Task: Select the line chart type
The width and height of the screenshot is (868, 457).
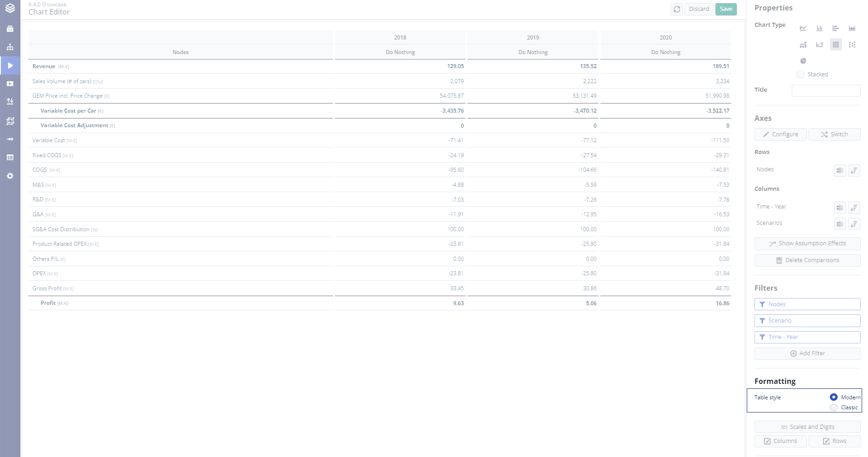Action: pyautogui.click(x=803, y=28)
